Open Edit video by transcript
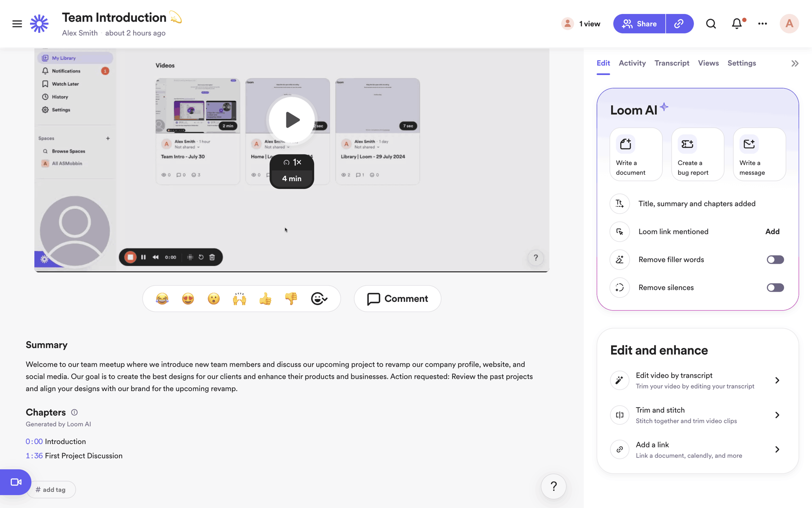812x508 pixels. point(697,380)
